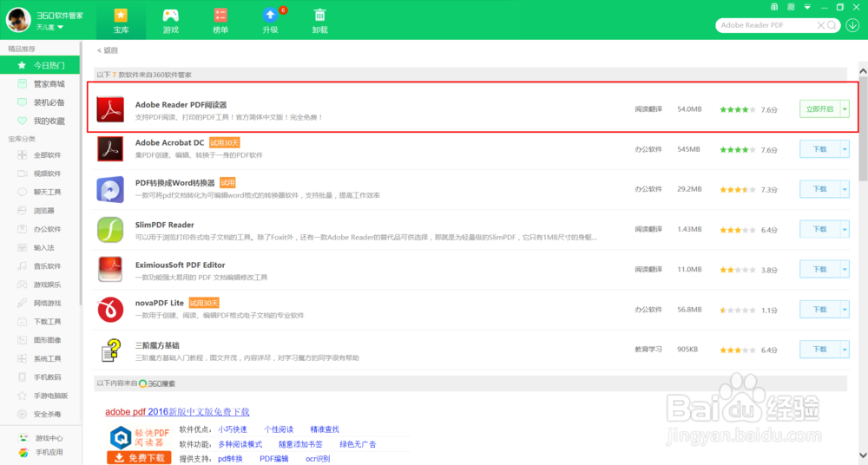
Task: Click the magnifier search icon
Action: (832, 25)
